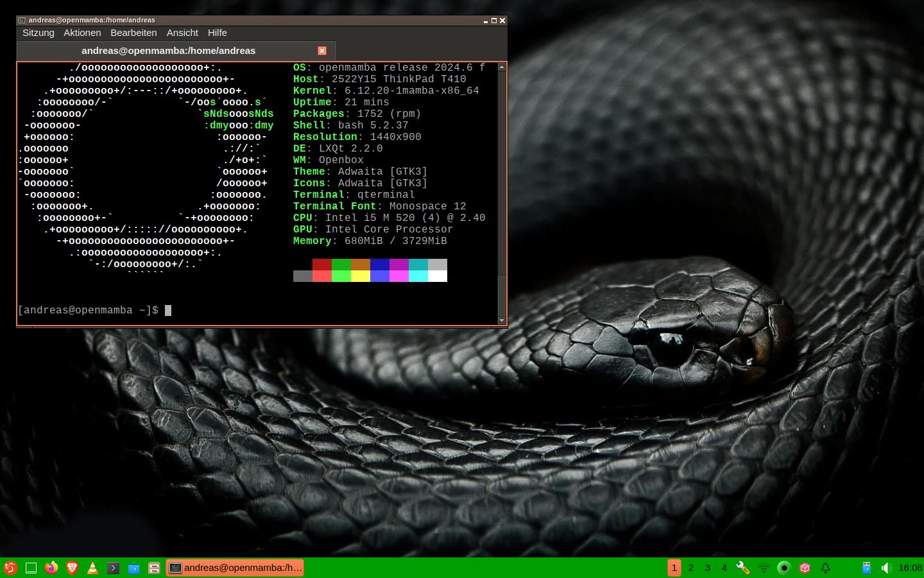Open VLC media player
This screenshot has height=578, width=924.
[92, 568]
